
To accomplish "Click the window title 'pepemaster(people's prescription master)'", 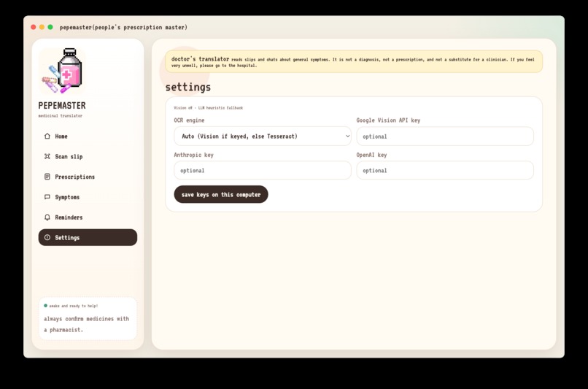I will 123,28.
